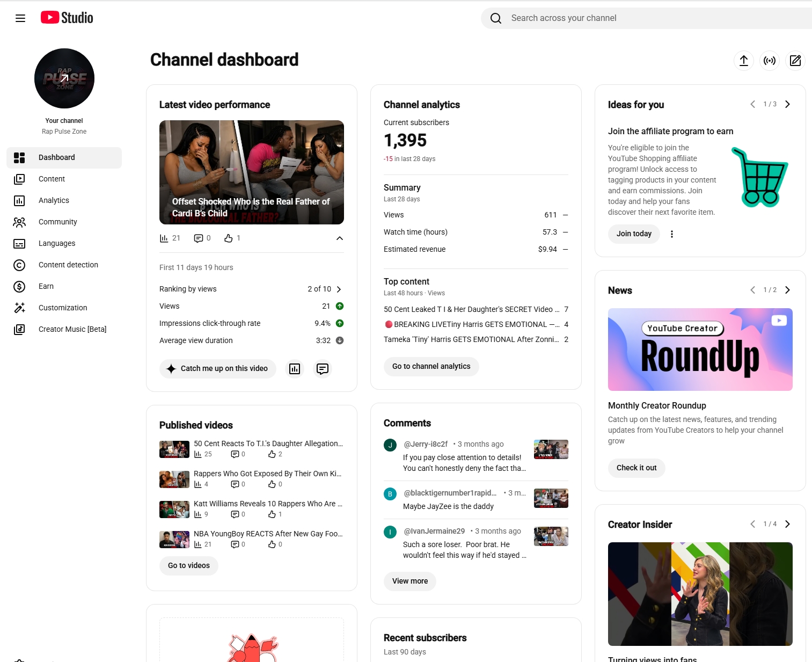The width and height of the screenshot is (812, 662).
Task: Open Content in the sidebar
Action: (x=64, y=179)
